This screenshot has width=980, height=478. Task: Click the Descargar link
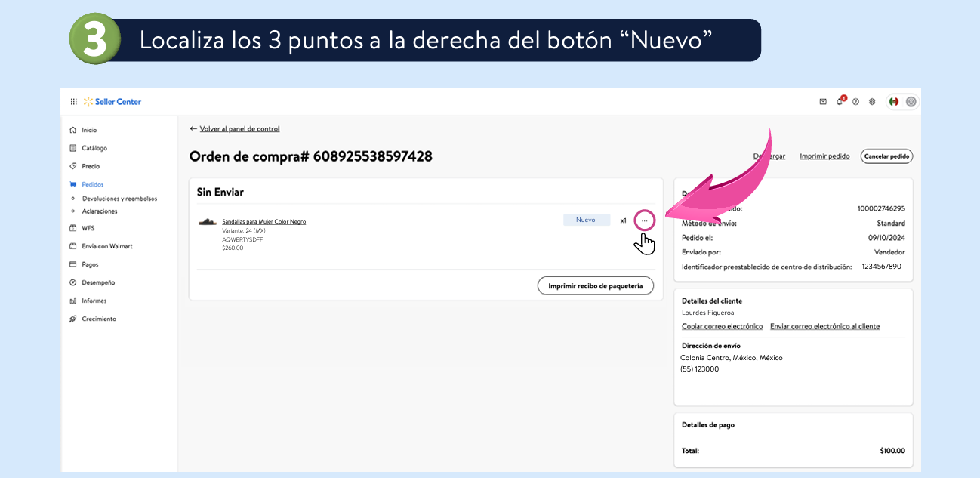coord(769,156)
